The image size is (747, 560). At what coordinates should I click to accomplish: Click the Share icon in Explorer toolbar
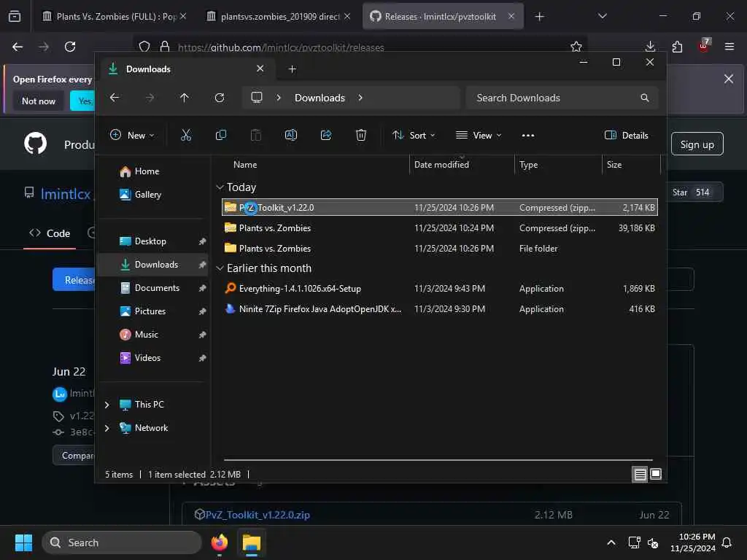[x=326, y=135]
